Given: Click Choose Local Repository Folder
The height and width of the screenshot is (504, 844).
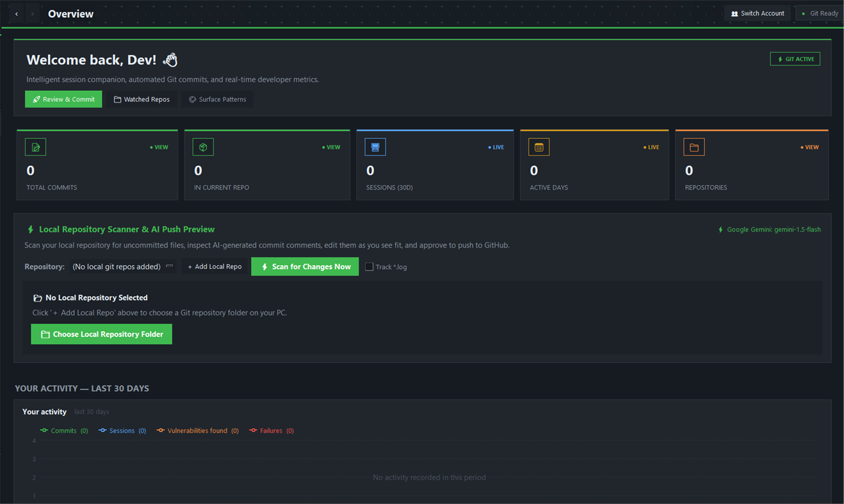Looking at the screenshot, I should coord(102,334).
